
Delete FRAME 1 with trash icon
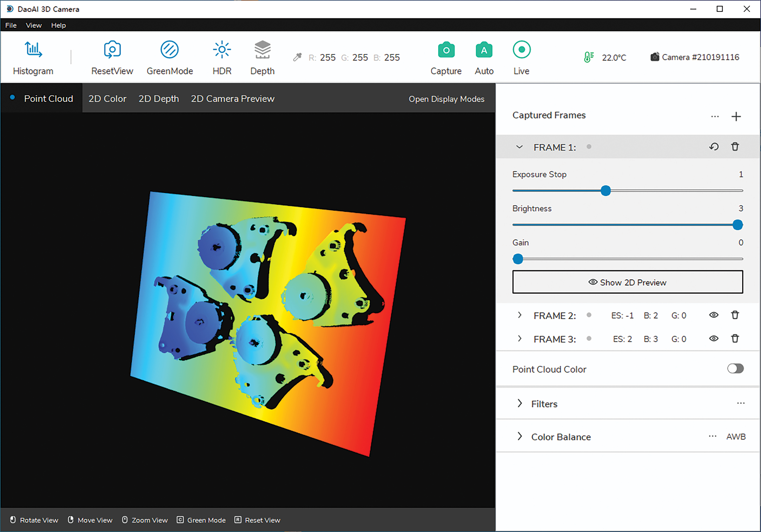pyautogui.click(x=735, y=147)
